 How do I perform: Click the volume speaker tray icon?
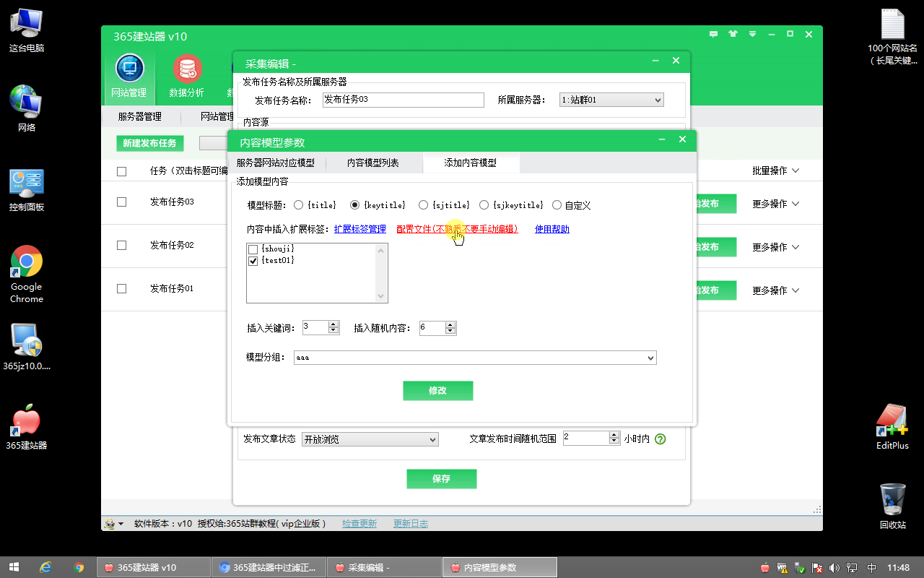pos(835,567)
